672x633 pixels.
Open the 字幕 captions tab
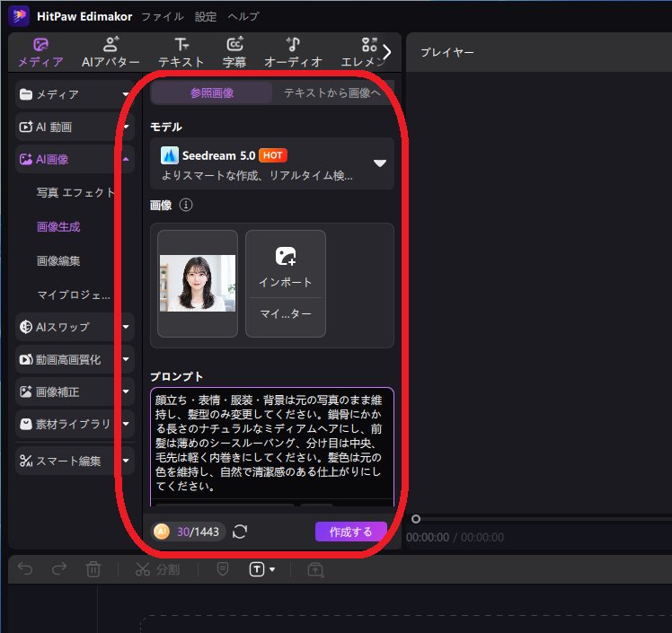[234, 53]
